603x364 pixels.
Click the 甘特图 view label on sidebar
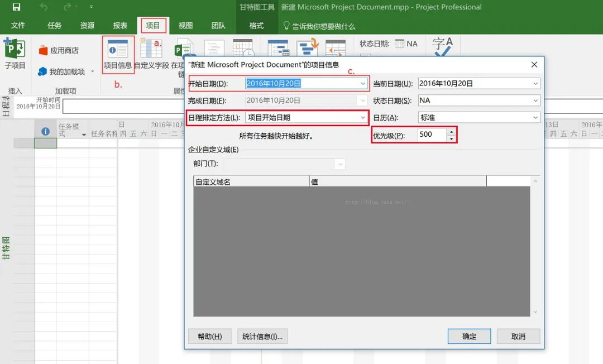click(x=6, y=248)
